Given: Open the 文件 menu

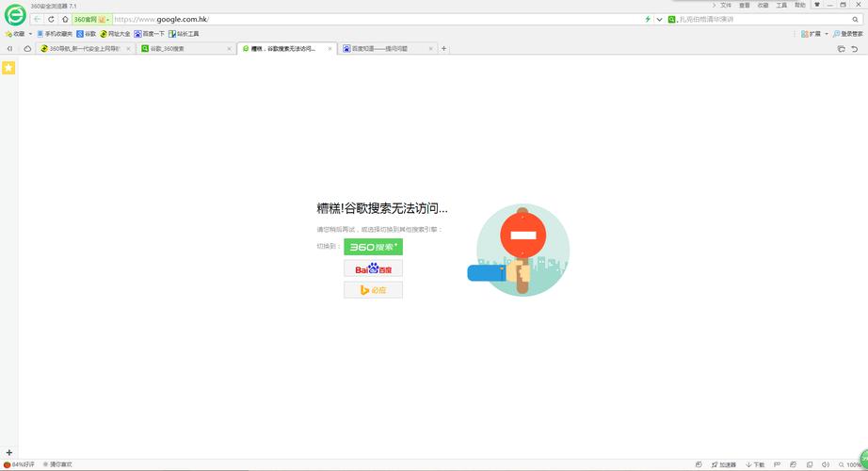Looking at the screenshot, I should coord(726,5).
